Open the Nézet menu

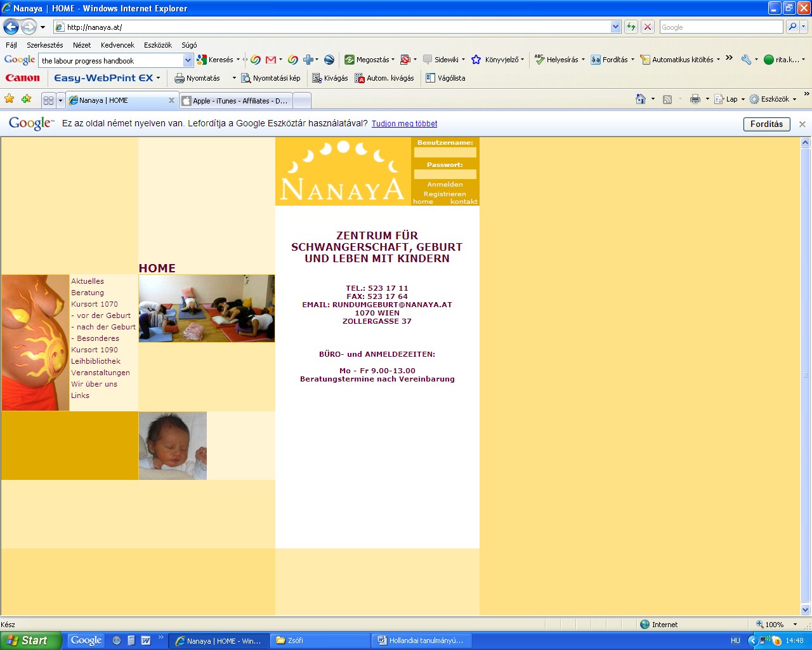click(x=82, y=45)
